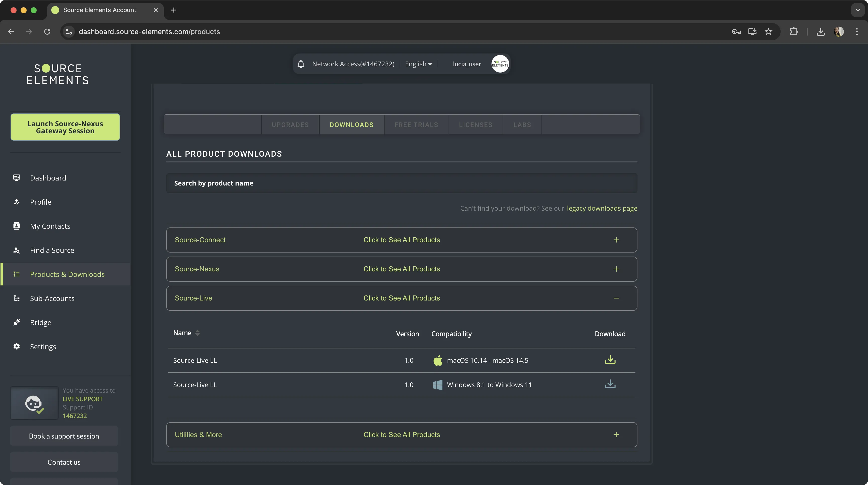This screenshot has height=485, width=868.
Task: Open the legacy downloads page link
Action: click(602, 208)
